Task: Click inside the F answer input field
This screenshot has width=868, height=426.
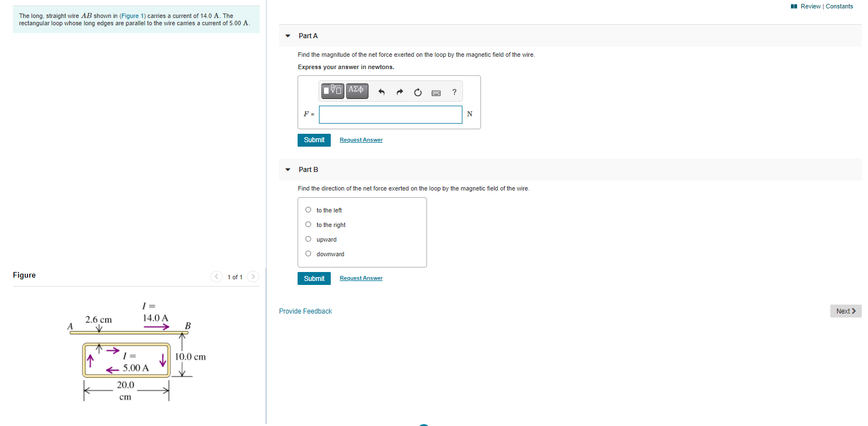Action: [x=390, y=114]
